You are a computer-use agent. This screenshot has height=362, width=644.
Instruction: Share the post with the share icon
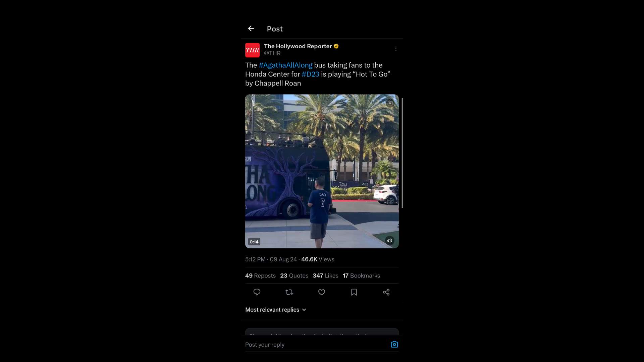[x=386, y=292]
